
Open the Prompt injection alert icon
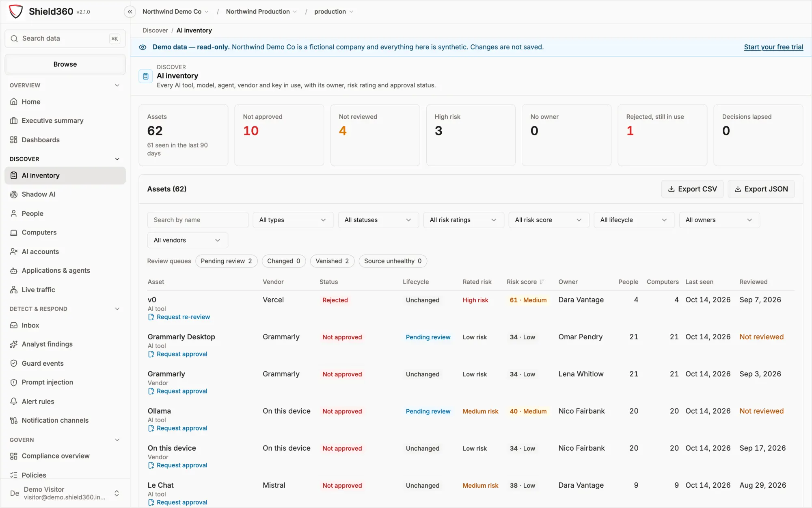click(x=14, y=382)
